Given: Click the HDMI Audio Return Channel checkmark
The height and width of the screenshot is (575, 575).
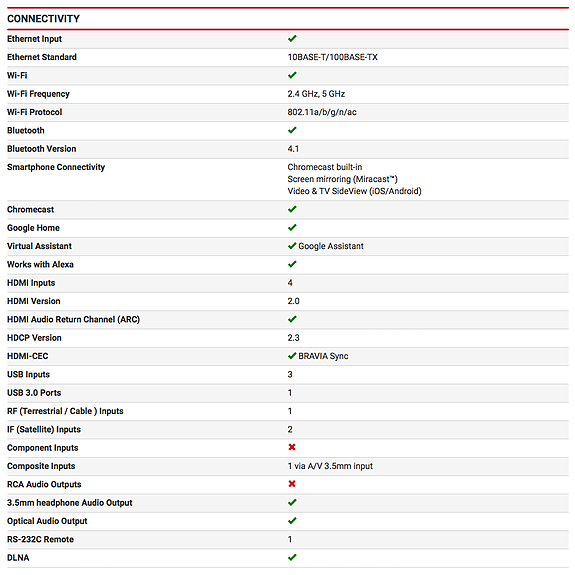Looking at the screenshot, I should pyautogui.click(x=292, y=319).
